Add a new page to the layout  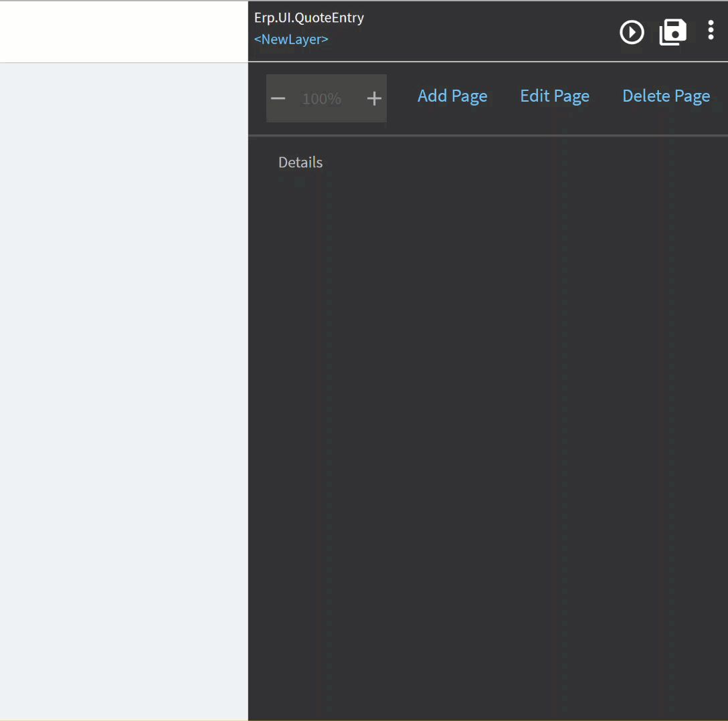point(452,96)
